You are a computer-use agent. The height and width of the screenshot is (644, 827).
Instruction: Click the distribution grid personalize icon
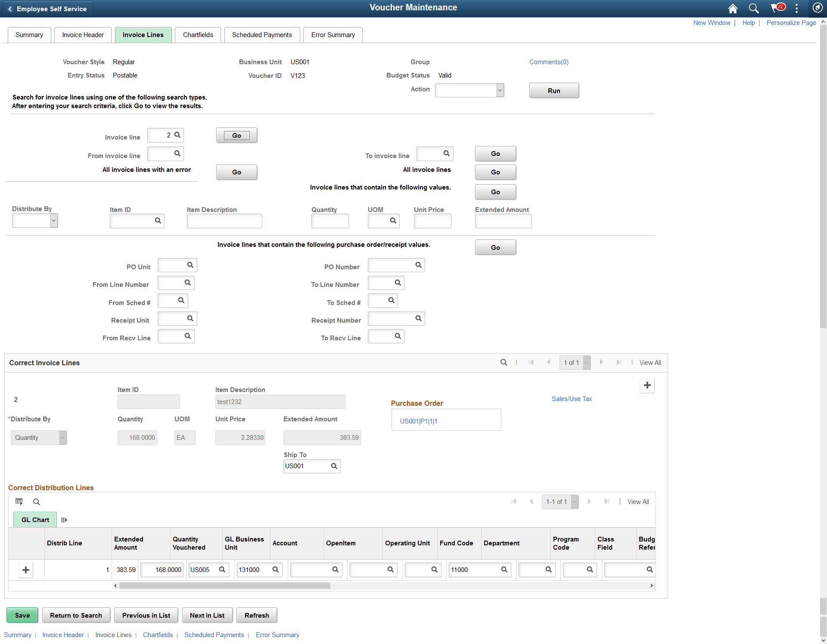tap(19, 501)
